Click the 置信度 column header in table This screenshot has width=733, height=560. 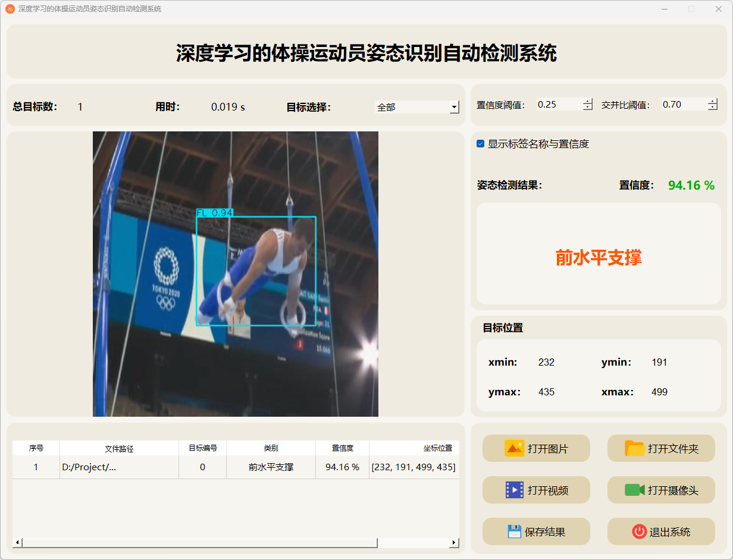[x=342, y=448]
